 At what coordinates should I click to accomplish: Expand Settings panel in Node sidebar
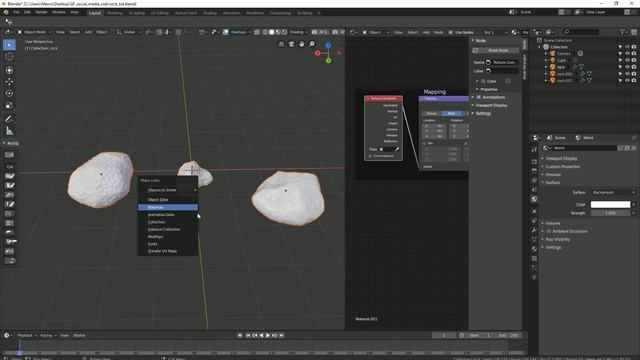[483, 113]
